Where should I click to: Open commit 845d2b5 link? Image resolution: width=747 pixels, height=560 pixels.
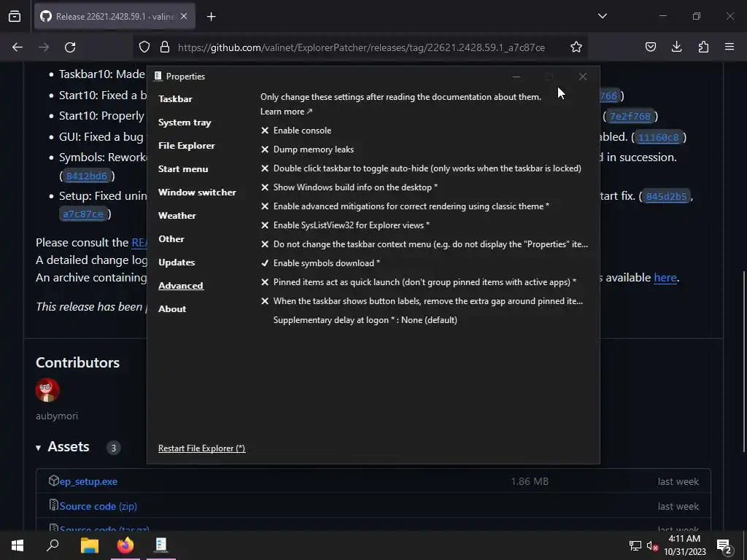pos(666,196)
